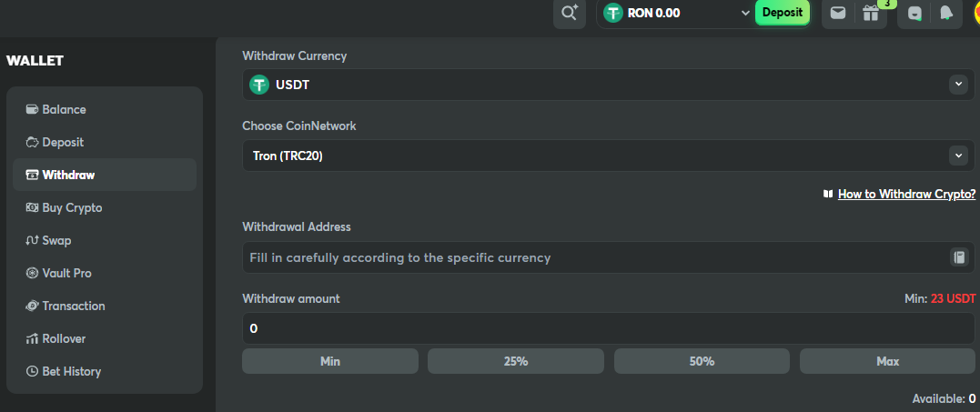Open the chat bubble icon
Screen dimensions: 980x412
(914, 13)
